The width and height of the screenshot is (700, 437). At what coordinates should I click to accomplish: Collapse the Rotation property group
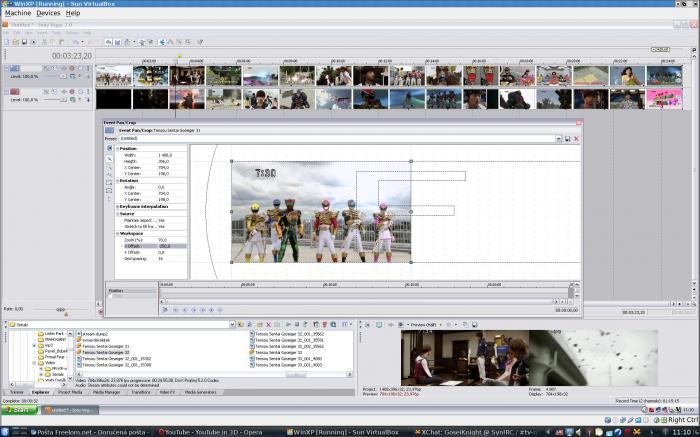pyautogui.click(x=117, y=181)
